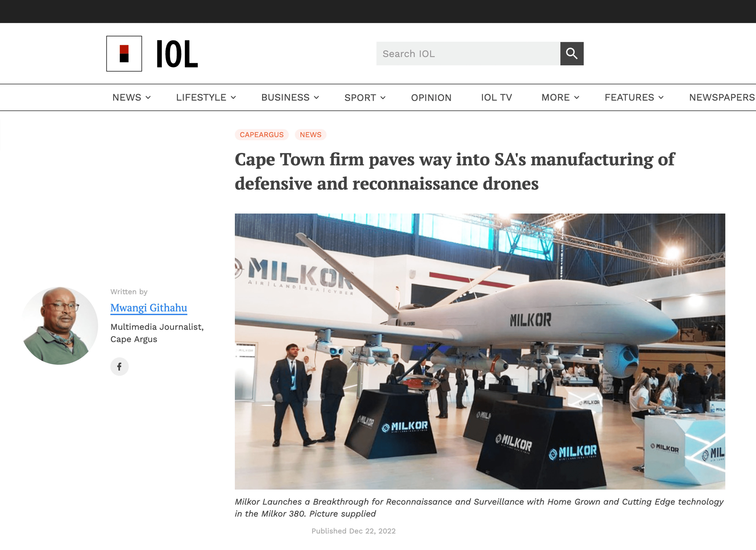
Task: Click the IOL red and black logo square
Action: (124, 54)
